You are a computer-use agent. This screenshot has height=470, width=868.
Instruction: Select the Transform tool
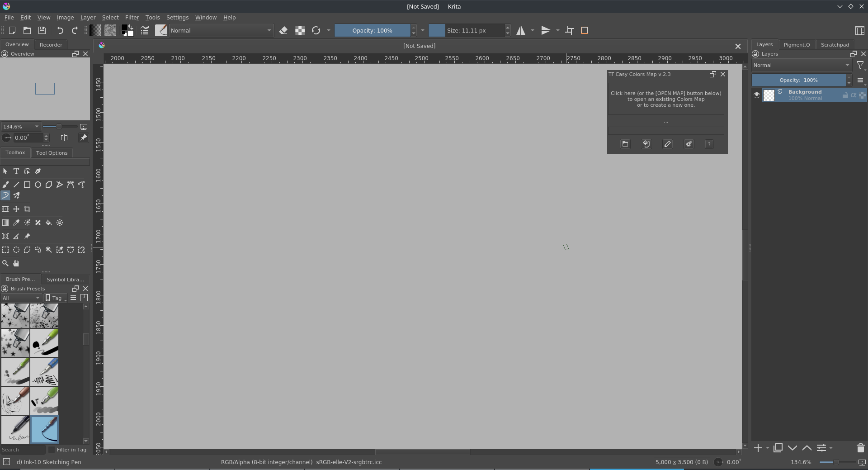5,209
